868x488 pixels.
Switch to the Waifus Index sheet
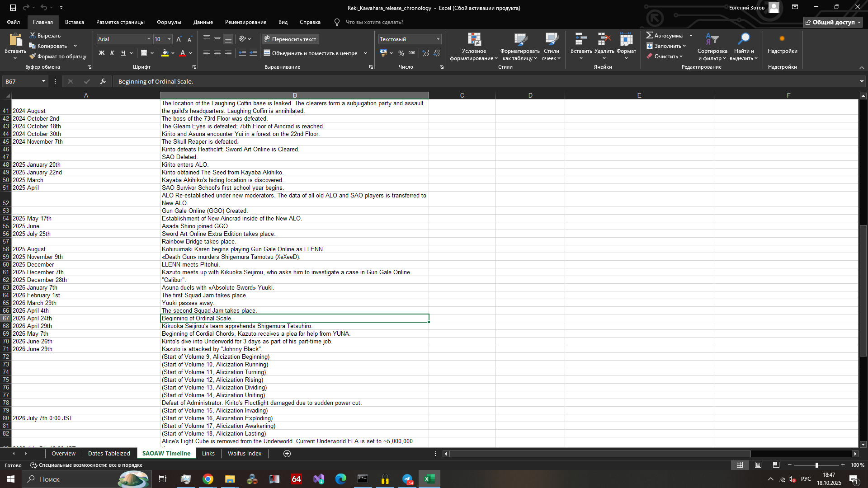pos(244,454)
